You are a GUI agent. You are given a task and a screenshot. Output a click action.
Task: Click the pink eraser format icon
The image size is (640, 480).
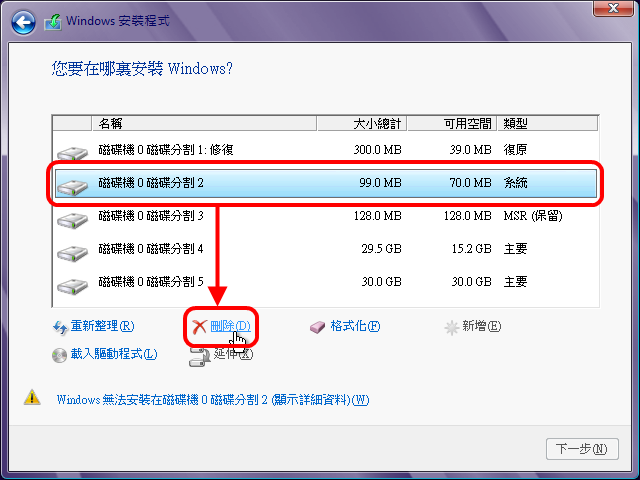click(317, 327)
